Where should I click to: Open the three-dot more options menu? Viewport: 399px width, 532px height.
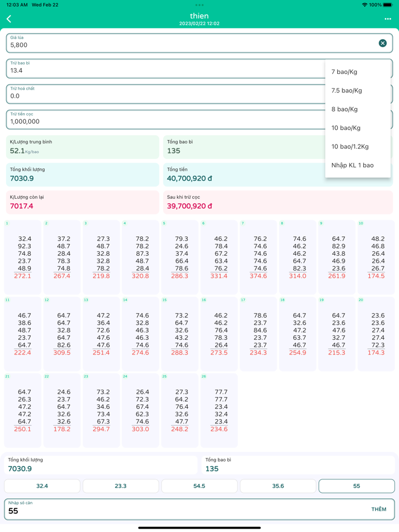pyautogui.click(x=388, y=19)
